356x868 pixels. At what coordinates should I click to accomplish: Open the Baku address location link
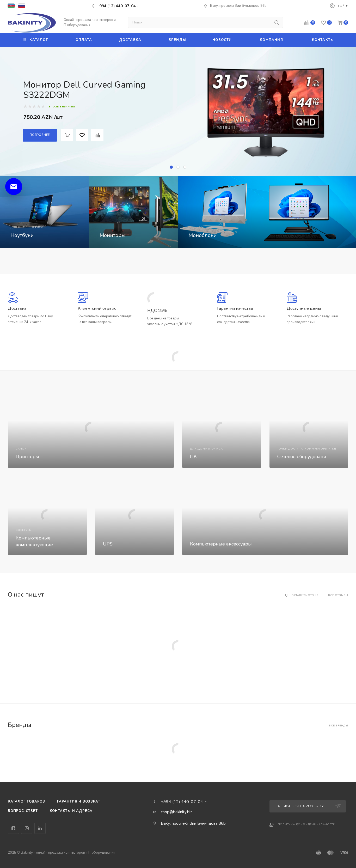238,6
